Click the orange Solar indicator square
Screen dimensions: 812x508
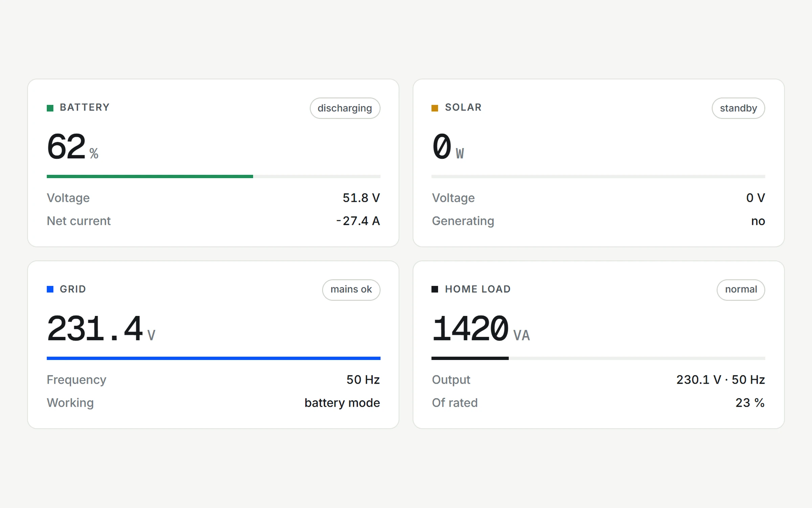pos(435,108)
